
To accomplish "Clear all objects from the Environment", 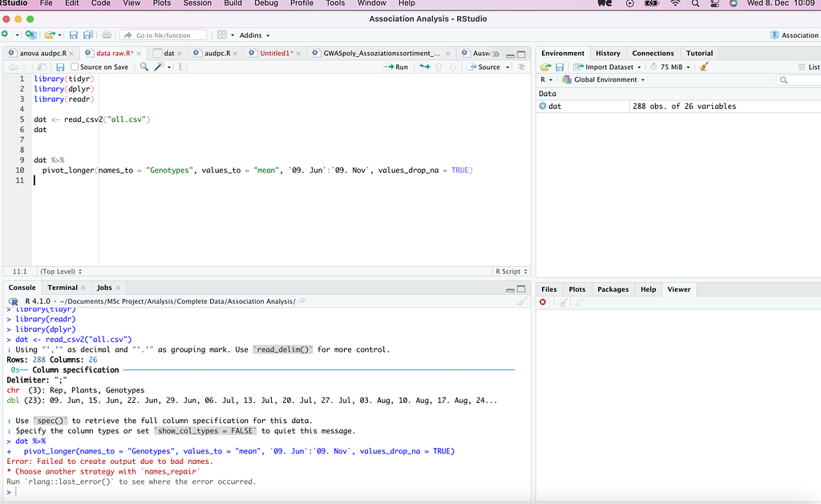I will click(704, 67).
